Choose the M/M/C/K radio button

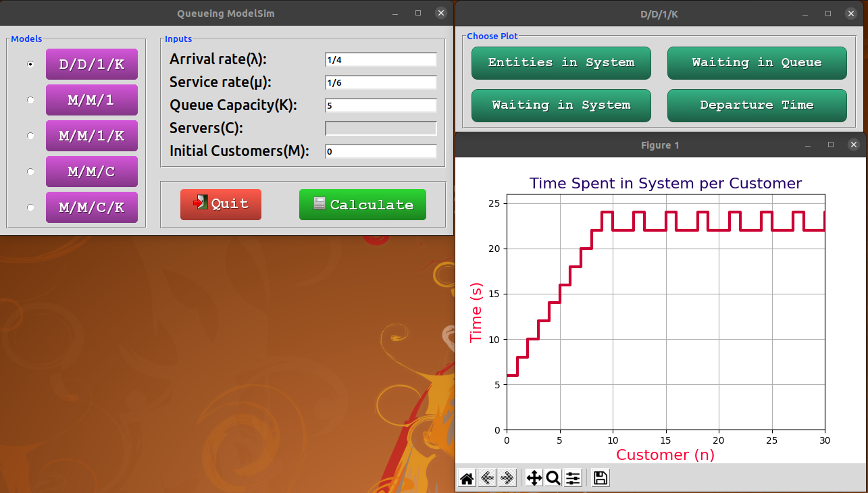pyautogui.click(x=30, y=207)
